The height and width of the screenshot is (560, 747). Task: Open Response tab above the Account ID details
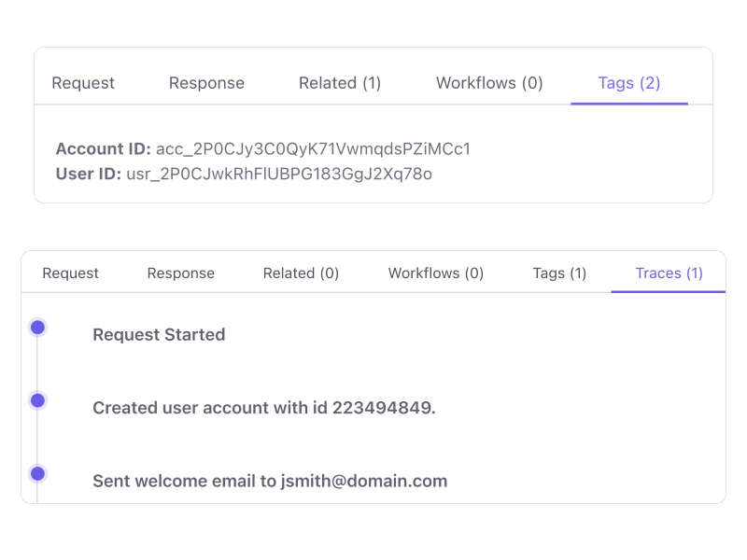point(206,83)
